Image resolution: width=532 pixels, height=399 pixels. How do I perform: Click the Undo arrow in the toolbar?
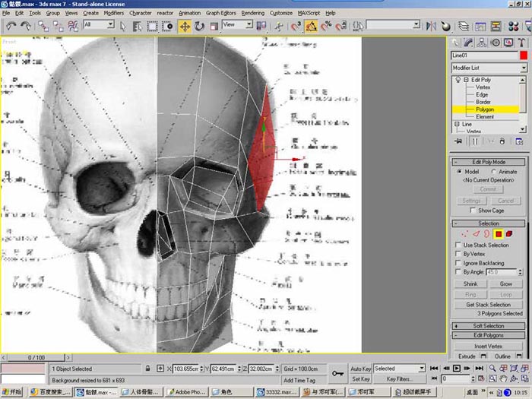11,26
